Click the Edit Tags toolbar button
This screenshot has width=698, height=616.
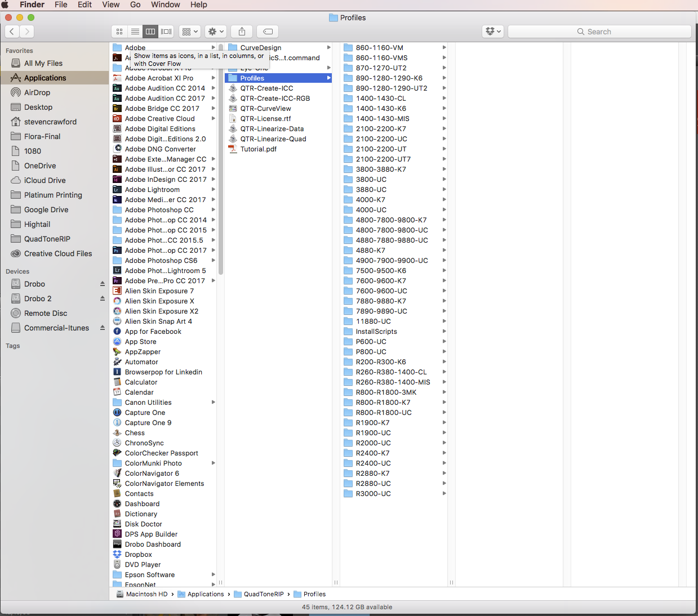pyautogui.click(x=268, y=32)
